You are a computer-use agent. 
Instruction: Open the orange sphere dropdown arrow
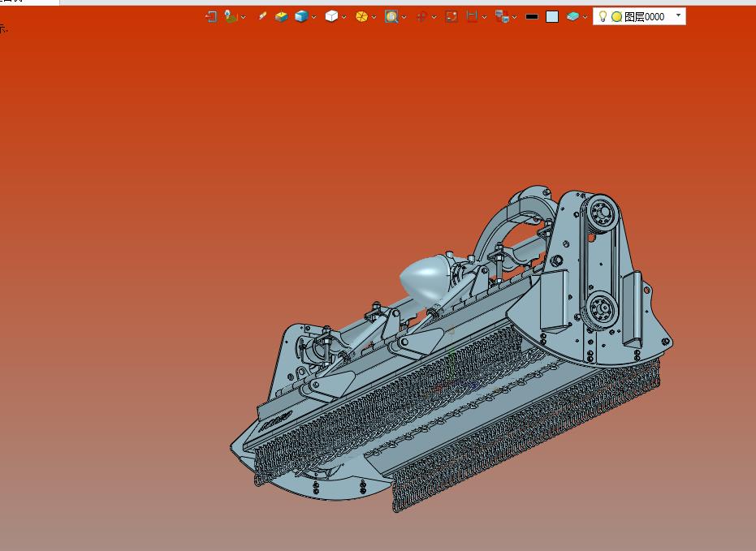click(374, 17)
